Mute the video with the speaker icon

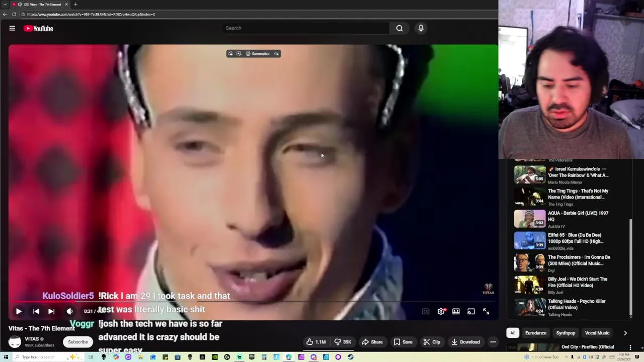pyautogui.click(x=69, y=312)
